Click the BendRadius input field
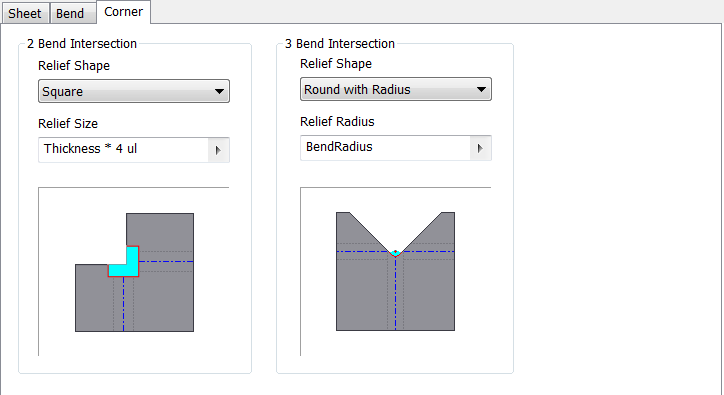Image resolution: width=724 pixels, height=395 pixels. [386, 148]
